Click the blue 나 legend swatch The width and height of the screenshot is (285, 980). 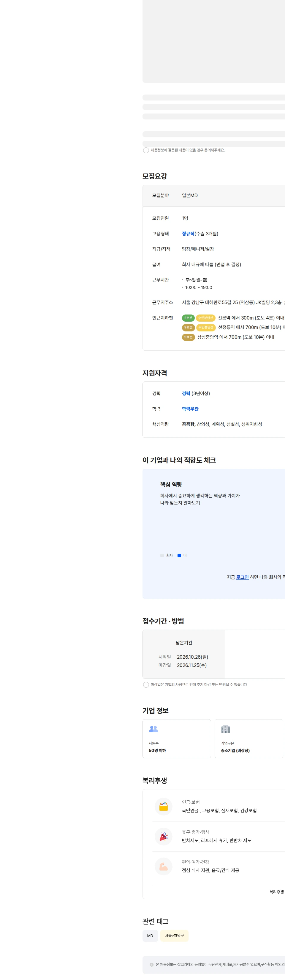pos(179,556)
